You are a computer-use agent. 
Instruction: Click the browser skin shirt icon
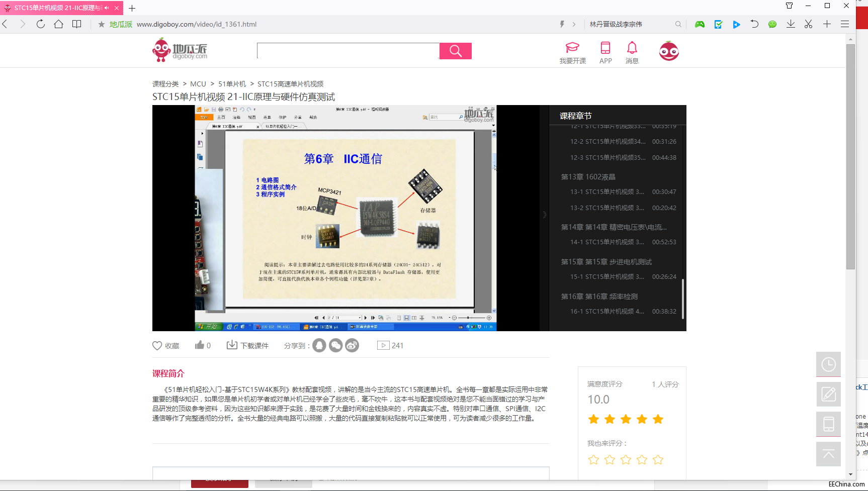point(789,6)
